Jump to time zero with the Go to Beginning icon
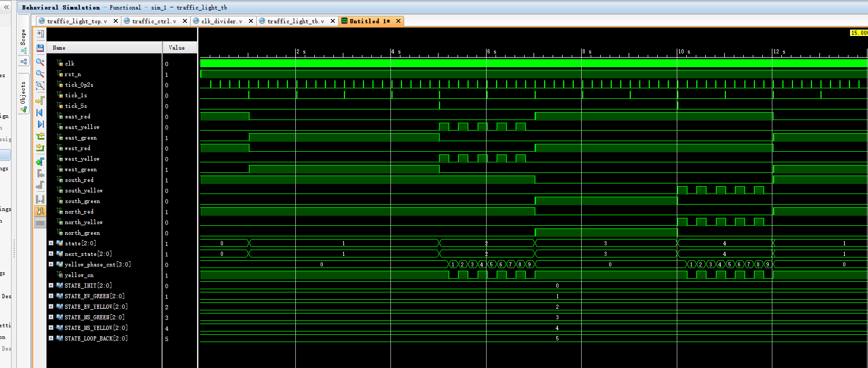868x368 pixels. 40,113
